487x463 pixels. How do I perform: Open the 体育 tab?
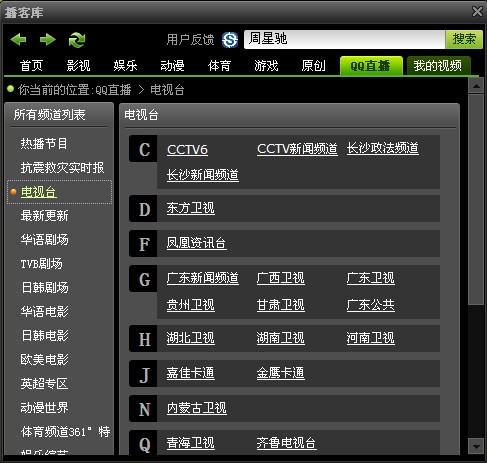click(x=219, y=66)
